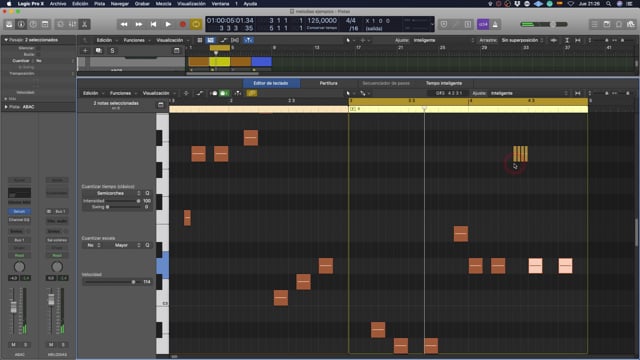Image resolution: width=640 pixels, height=360 pixels.
Task: Open the Note Pads button
Action: (607, 24)
